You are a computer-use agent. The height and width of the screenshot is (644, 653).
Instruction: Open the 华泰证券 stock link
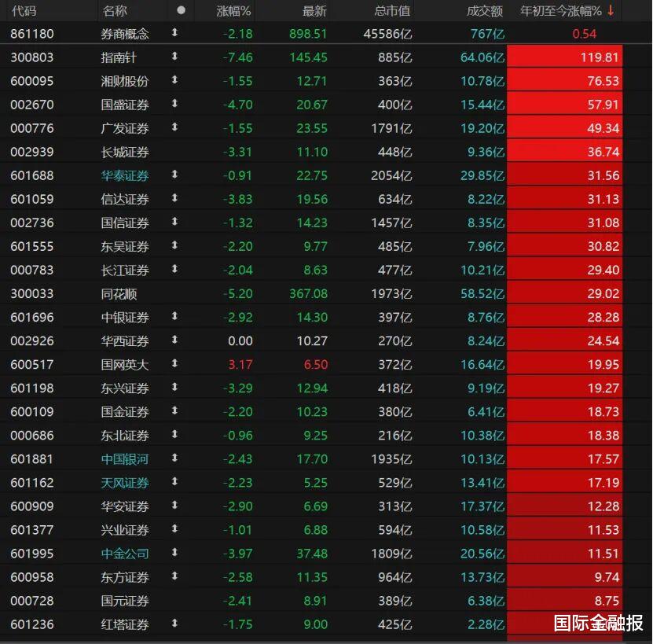point(124,175)
